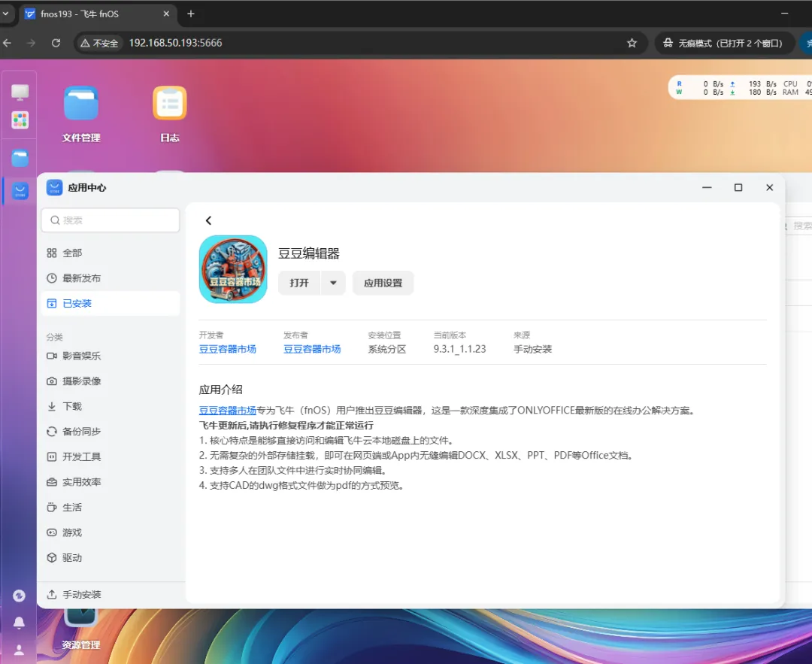The width and height of the screenshot is (812, 664).
Task: Open the 资源管理 desktop icon
Action: 80,629
